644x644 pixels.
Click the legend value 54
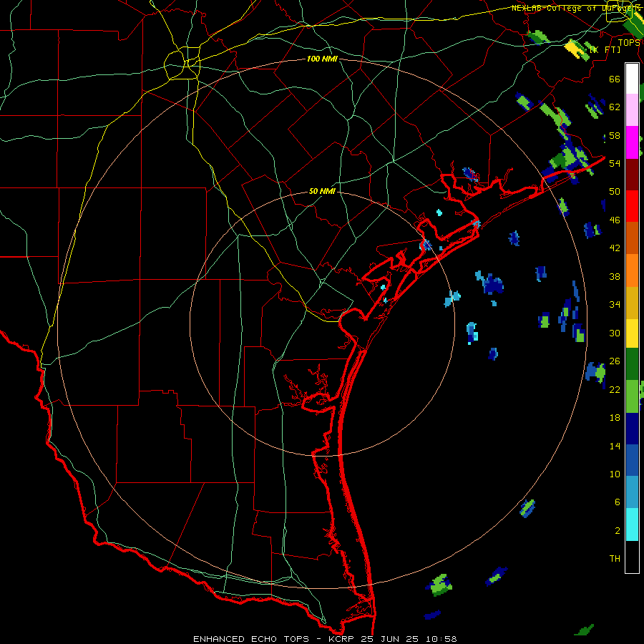615,163
